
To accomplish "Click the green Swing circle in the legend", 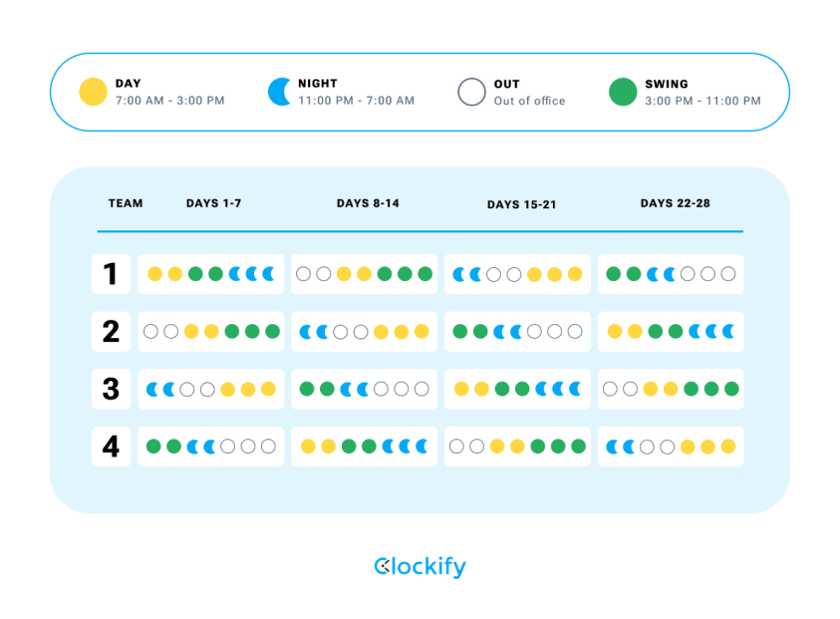I will tap(623, 92).
